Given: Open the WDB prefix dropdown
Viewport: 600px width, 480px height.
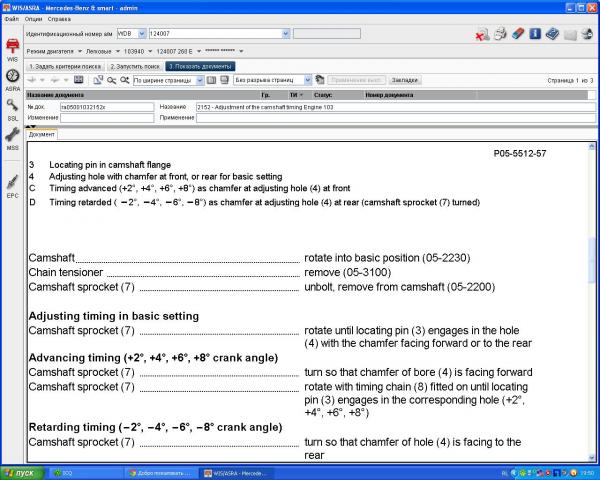Looking at the screenshot, I should (x=142, y=34).
